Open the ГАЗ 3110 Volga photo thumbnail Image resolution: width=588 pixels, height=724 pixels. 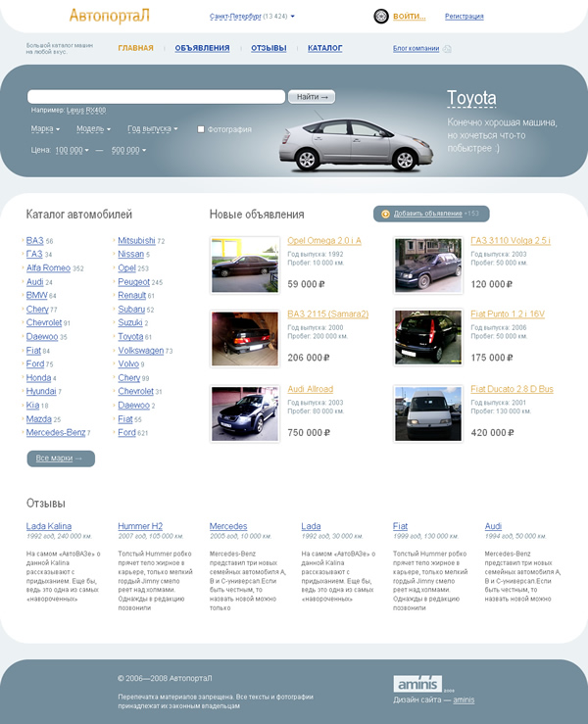click(428, 265)
